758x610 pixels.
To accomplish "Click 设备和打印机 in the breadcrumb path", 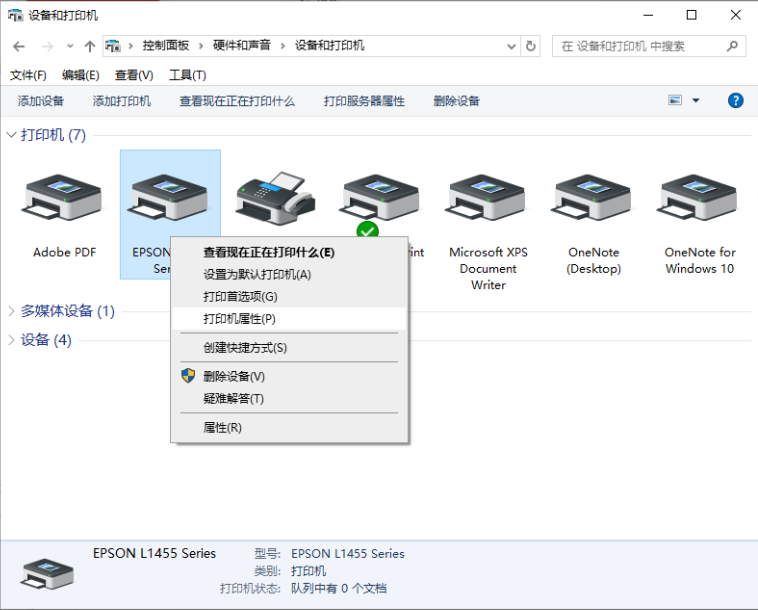I will pyautogui.click(x=330, y=46).
